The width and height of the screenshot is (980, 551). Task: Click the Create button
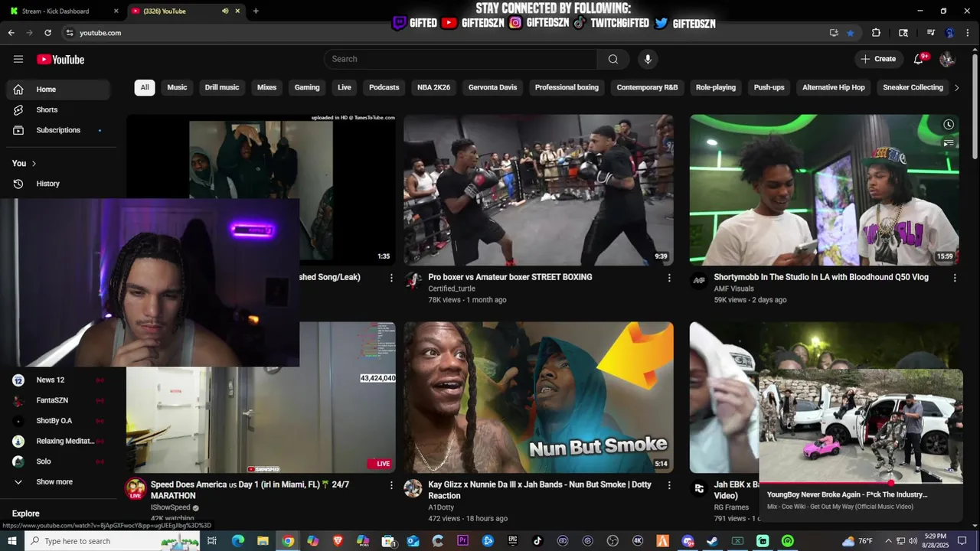[x=878, y=59]
